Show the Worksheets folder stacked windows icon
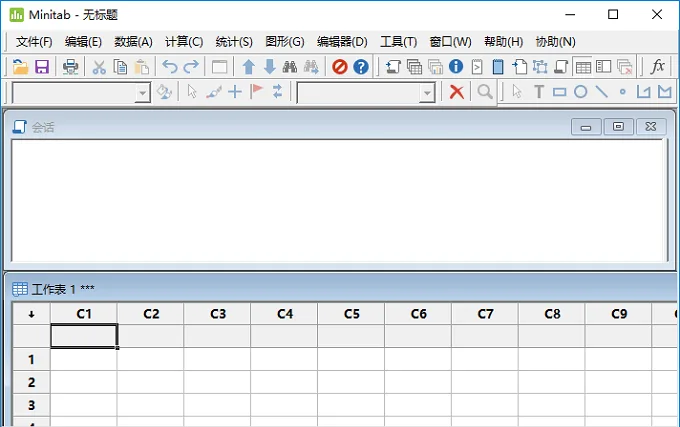 point(415,67)
